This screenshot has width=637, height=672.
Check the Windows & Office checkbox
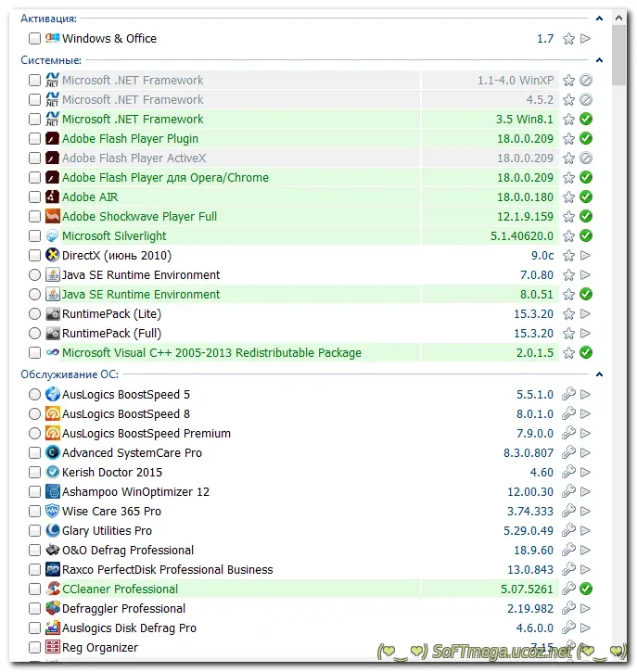(35, 39)
